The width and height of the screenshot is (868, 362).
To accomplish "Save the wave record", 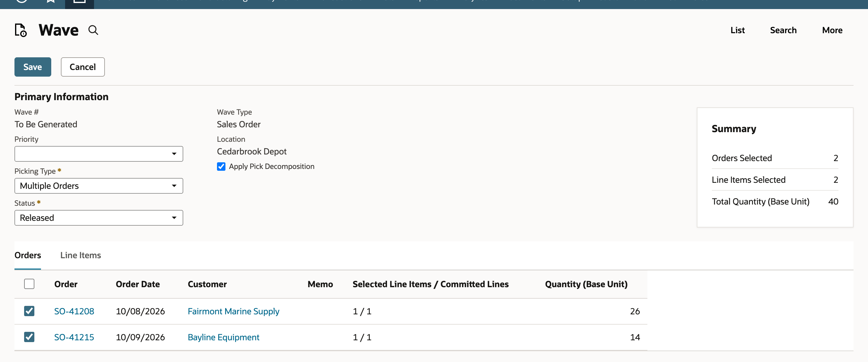I will coord(33,67).
